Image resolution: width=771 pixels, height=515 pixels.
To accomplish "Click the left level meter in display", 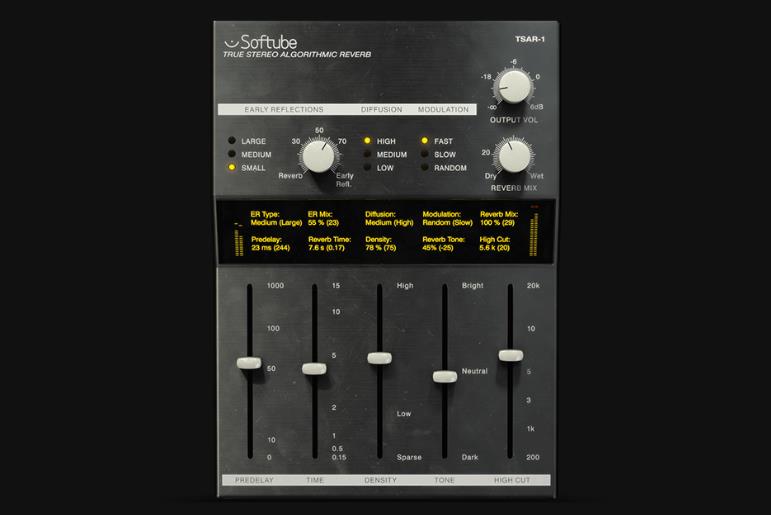I will (x=239, y=240).
